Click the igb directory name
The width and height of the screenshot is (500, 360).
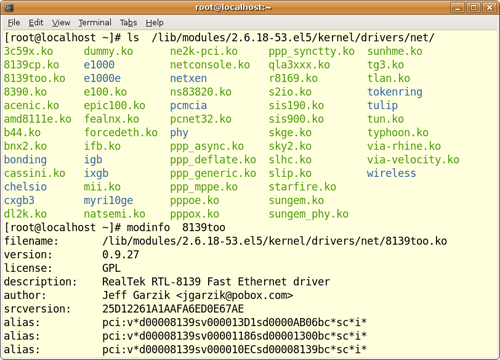tap(93, 160)
